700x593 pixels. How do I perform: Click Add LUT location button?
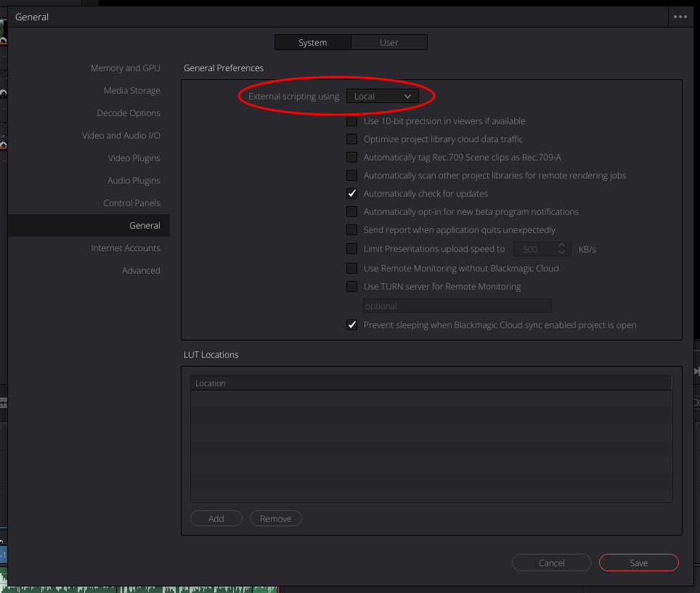tap(216, 518)
